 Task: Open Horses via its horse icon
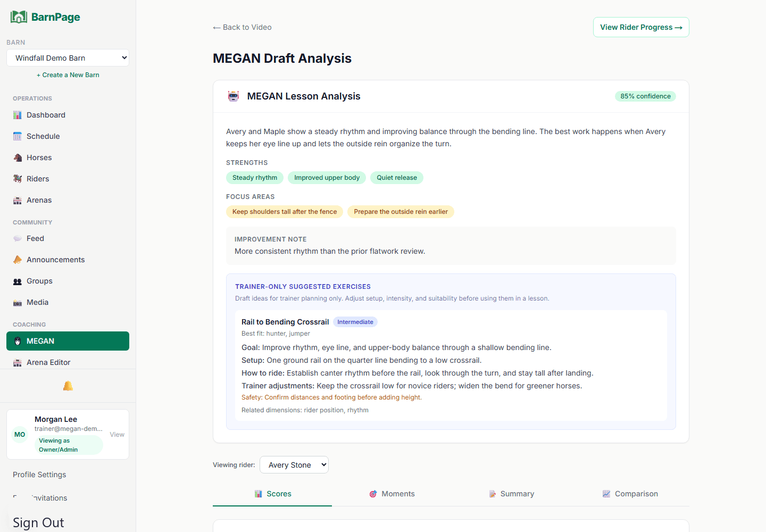pos(18,157)
